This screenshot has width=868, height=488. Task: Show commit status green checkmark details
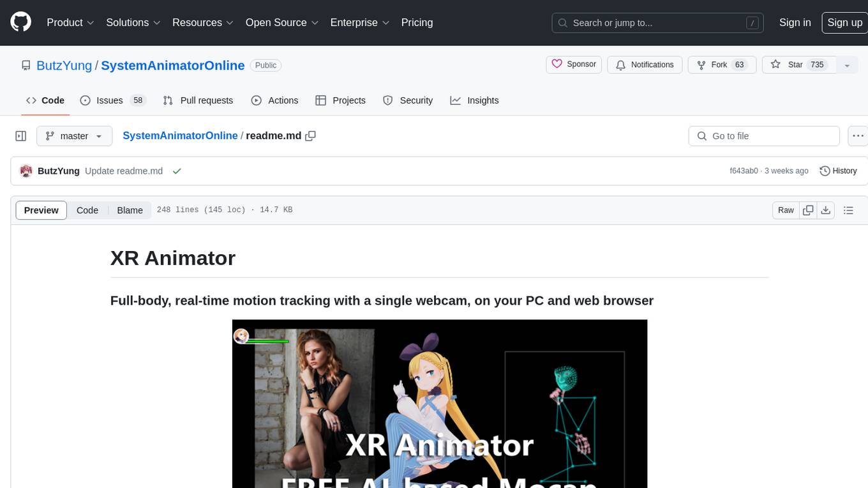point(177,171)
